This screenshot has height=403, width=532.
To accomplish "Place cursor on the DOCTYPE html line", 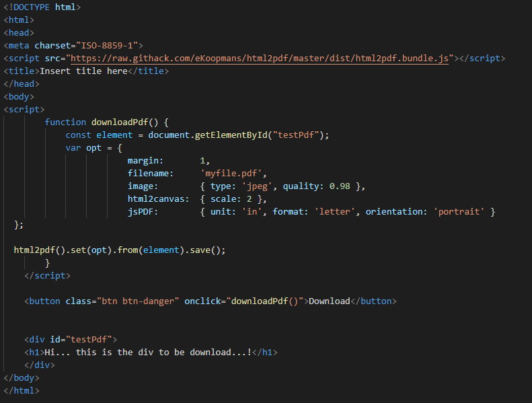I will click(42, 7).
